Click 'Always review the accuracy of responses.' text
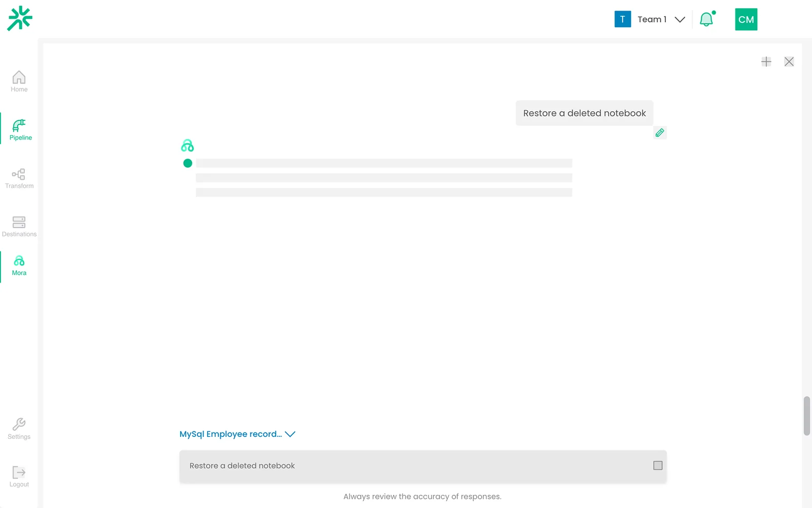812x508 pixels. pyautogui.click(x=422, y=496)
